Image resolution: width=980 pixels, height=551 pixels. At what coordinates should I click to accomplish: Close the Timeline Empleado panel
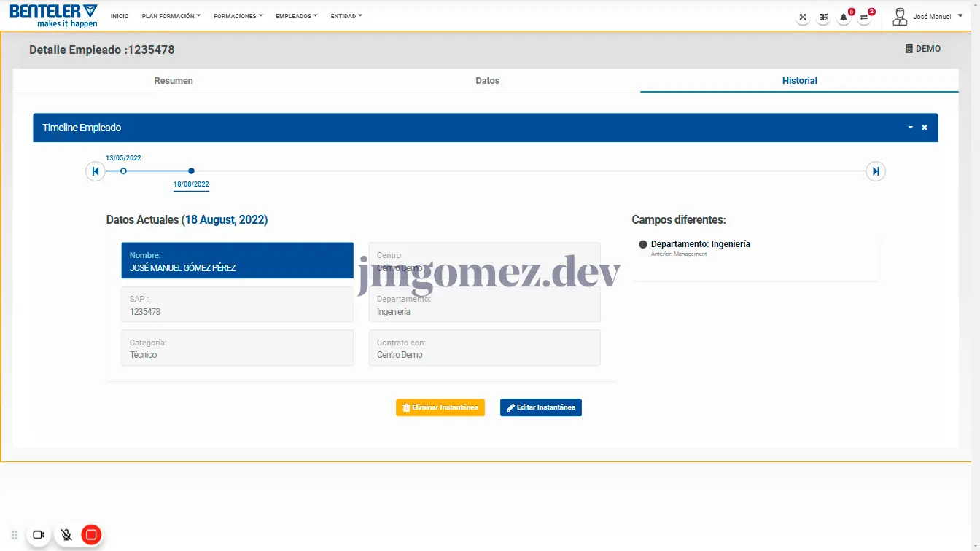pyautogui.click(x=925, y=128)
